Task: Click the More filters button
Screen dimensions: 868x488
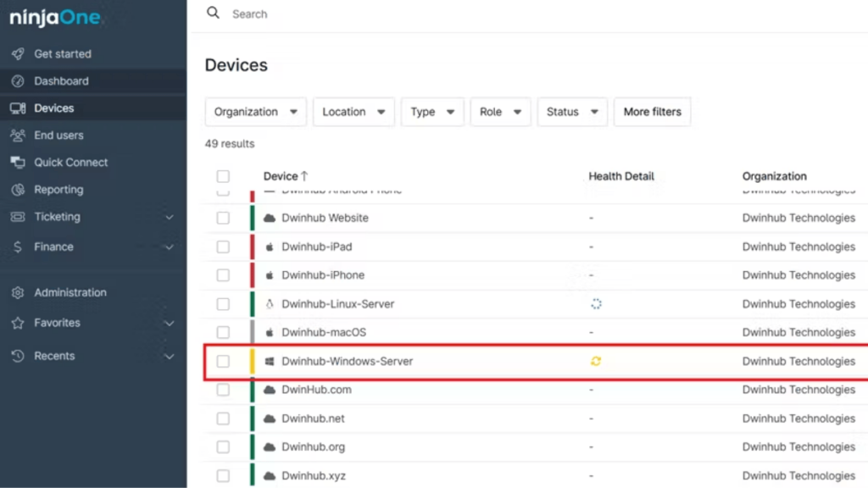Action: [652, 111]
